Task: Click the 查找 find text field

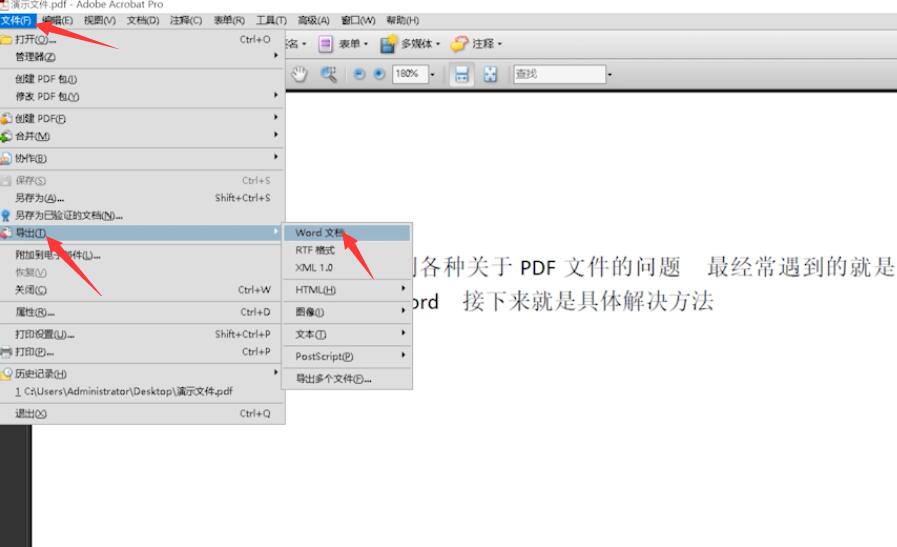Action: (x=559, y=74)
